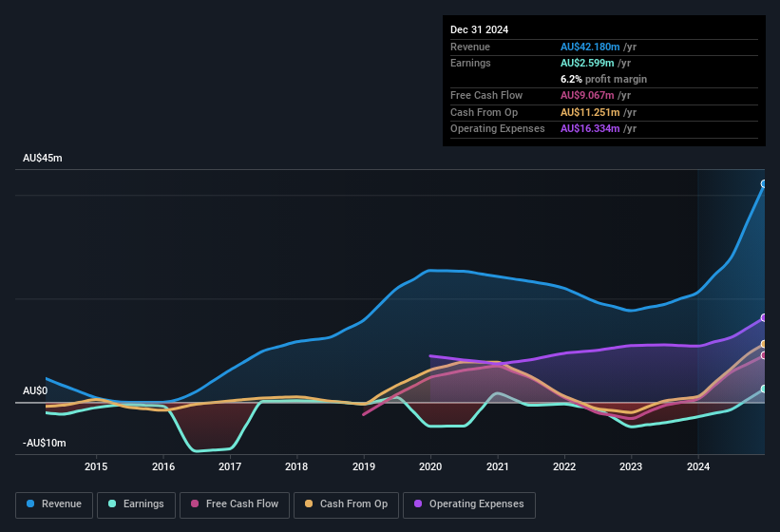Toggle the Earnings legend button
Screen dimensions: 780x532
click(136, 504)
